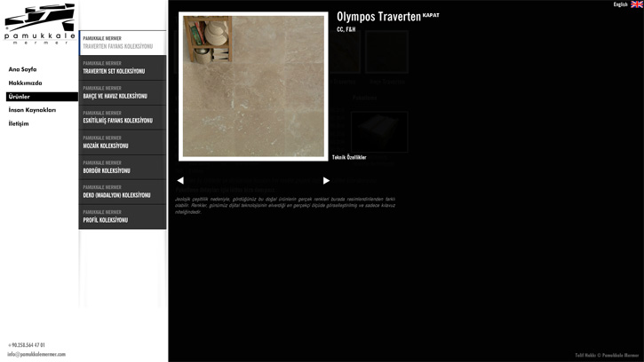Close the product popup with KAPAT
Viewport: 644px width, 362px height.
[x=431, y=15]
